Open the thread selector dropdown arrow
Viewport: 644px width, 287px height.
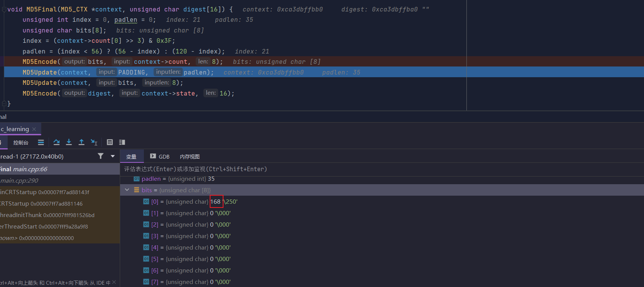click(x=112, y=156)
